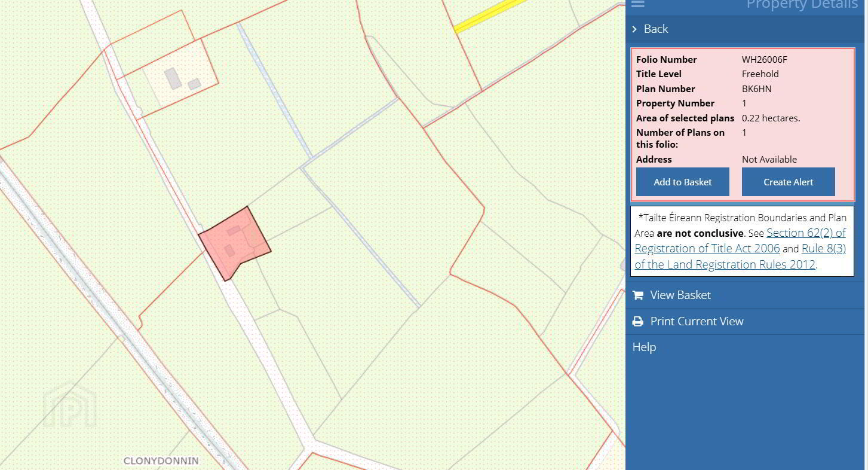Add folio WH26006F to basket
The image size is (868, 470).
(682, 182)
